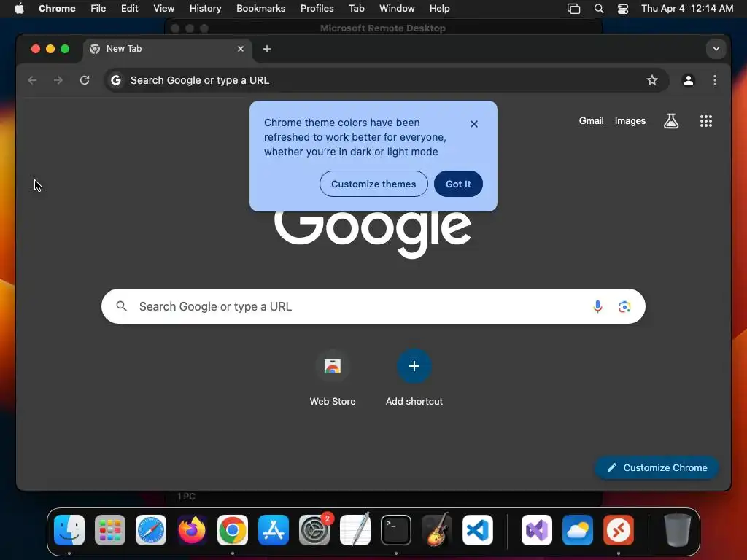Viewport: 747px width, 560px height.
Task: Click the Got It button
Action: pyautogui.click(x=458, y=184)
